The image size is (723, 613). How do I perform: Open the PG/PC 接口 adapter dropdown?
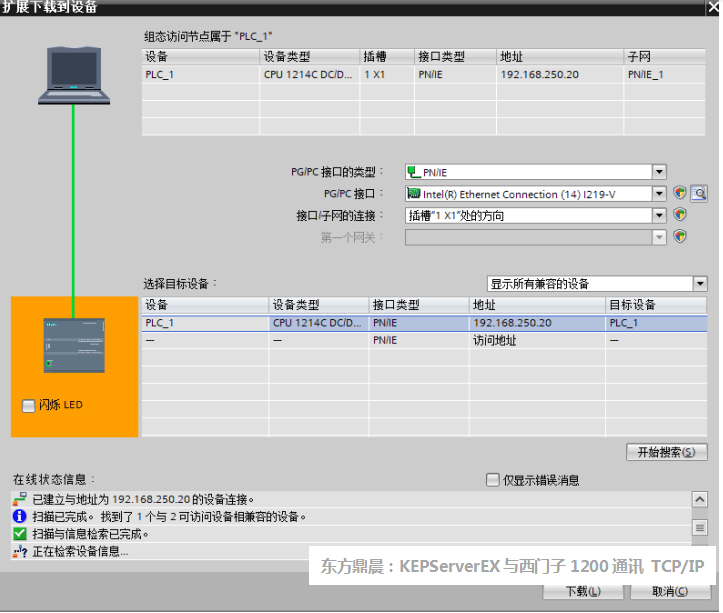pos(659,194)
